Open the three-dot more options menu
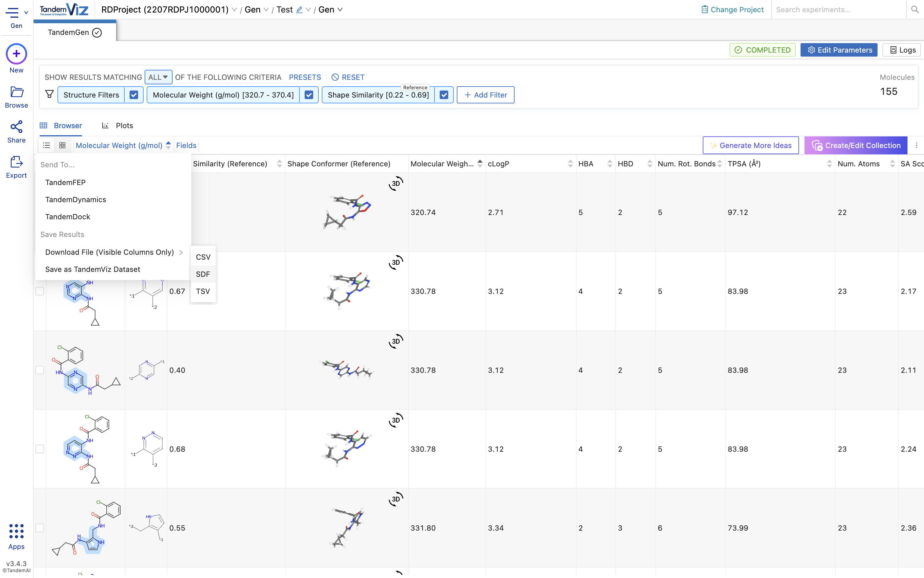 point(916,145)
